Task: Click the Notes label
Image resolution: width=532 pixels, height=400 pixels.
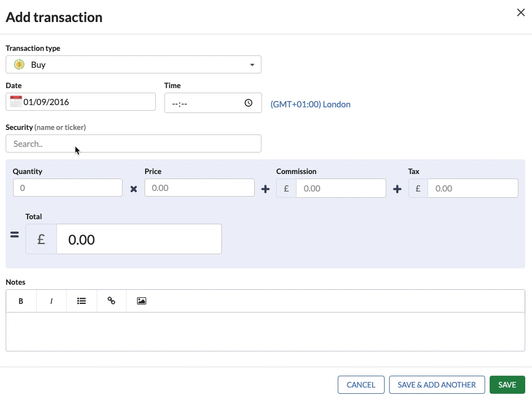Action: coord(16,282)
